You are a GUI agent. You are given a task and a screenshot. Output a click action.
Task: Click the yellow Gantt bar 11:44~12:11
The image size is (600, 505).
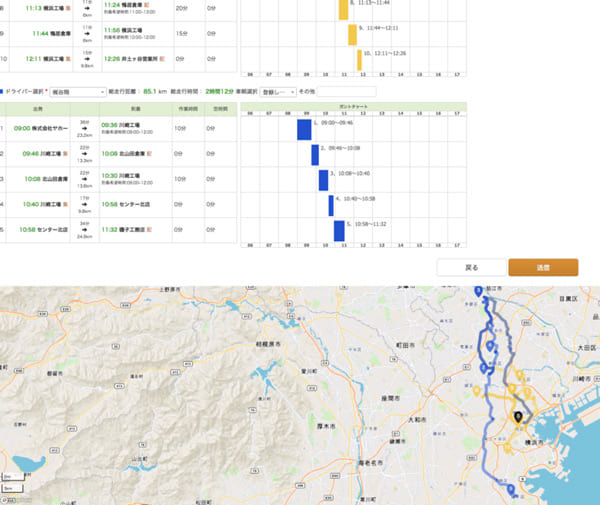tap(352, 35)
